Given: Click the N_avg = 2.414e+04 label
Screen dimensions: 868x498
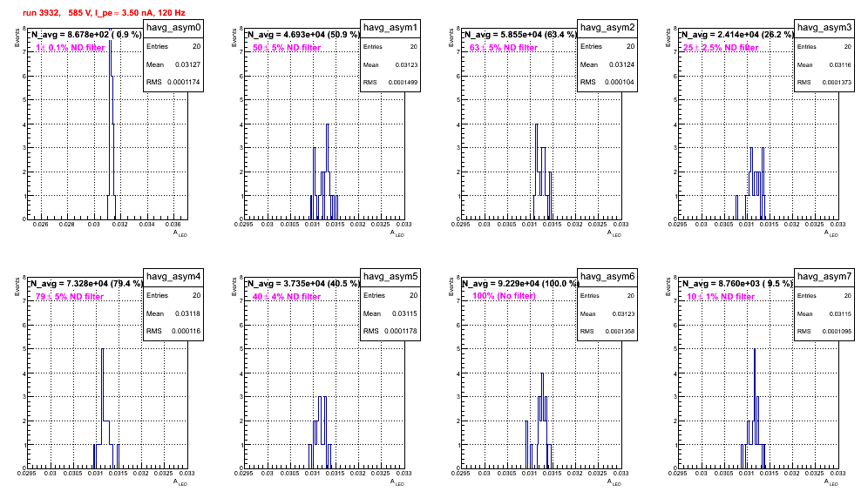Looking at the screenshot, I should click(736, 34).
